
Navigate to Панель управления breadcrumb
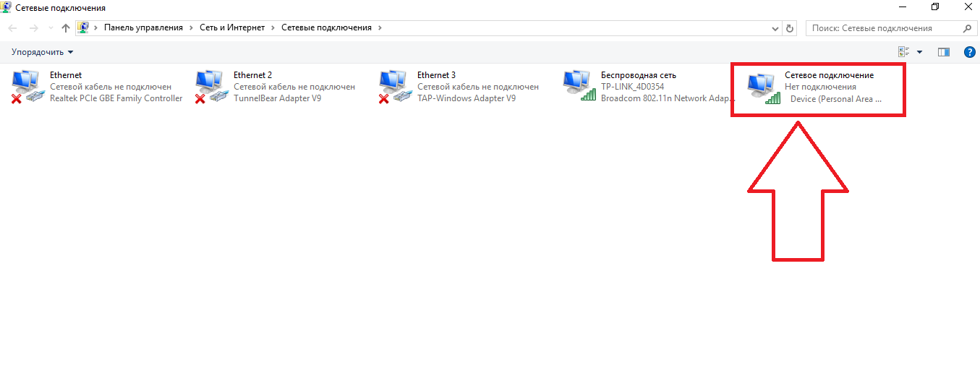tap(143, 27)
